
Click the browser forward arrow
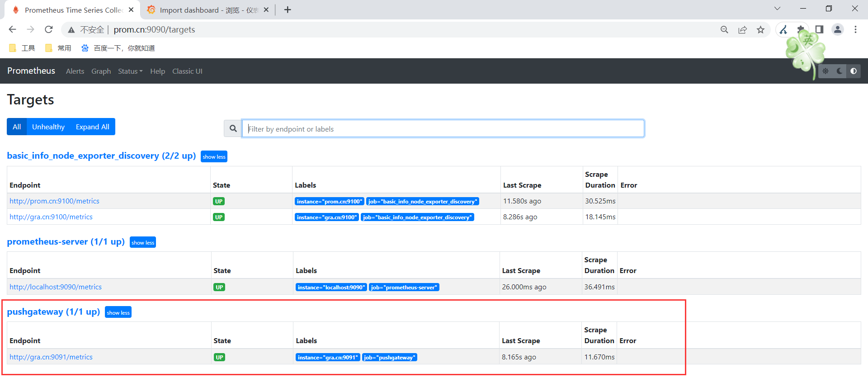pyautogui.click(x=30, y=29)
